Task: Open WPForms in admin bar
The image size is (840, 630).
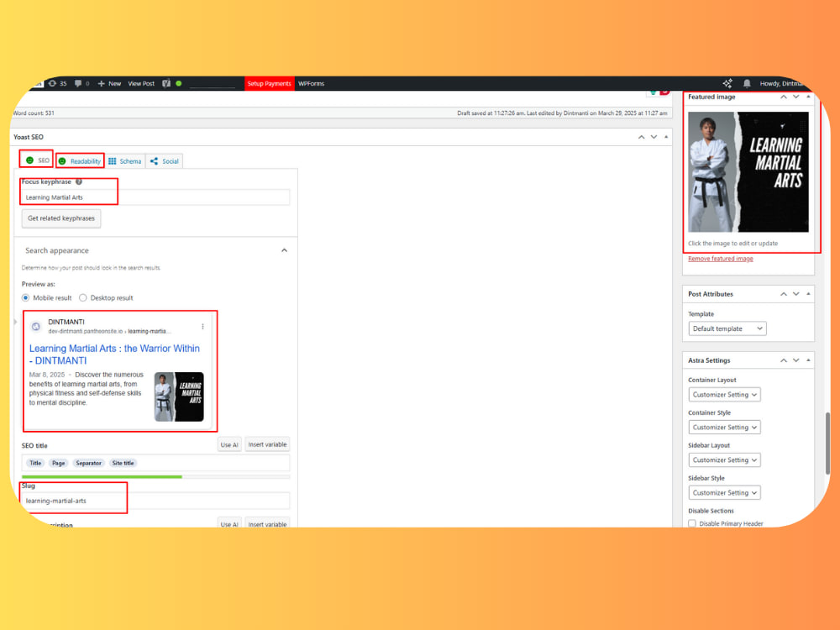Action: 312,83
